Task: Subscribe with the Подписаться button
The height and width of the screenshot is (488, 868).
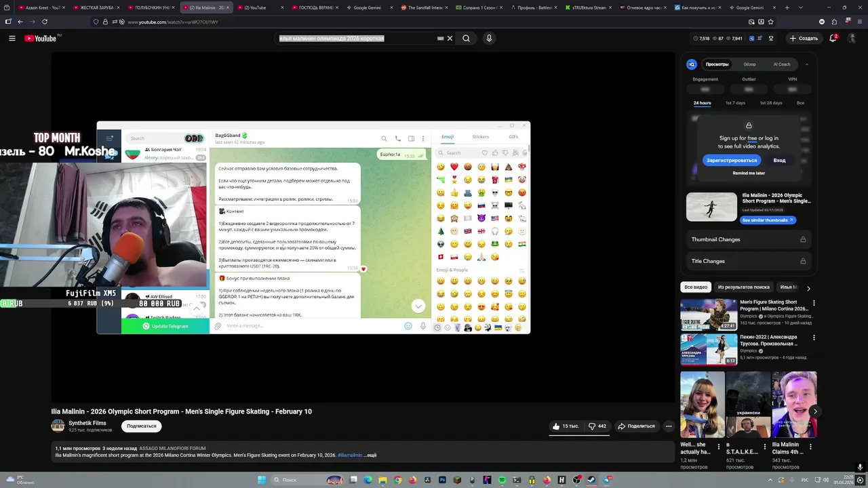Action: (142, 426)
